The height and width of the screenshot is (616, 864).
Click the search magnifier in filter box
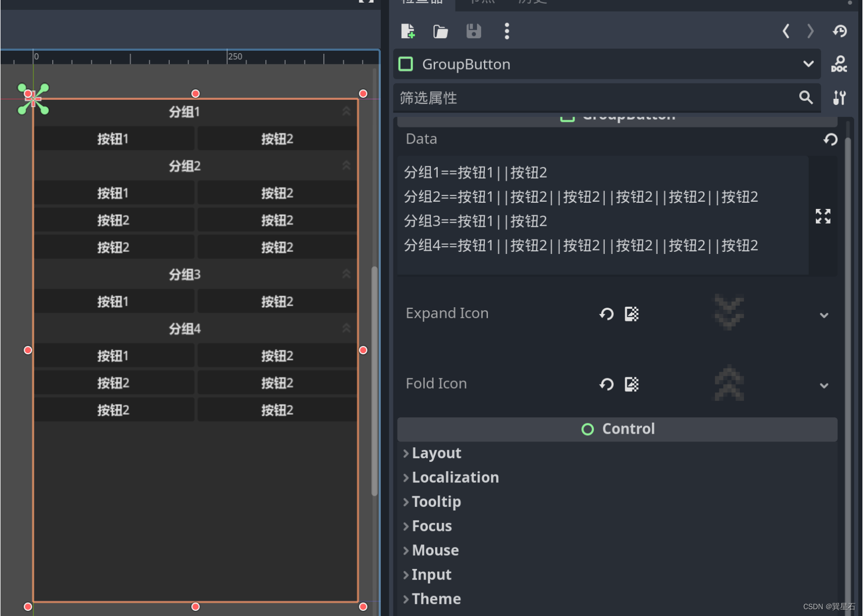805,97
